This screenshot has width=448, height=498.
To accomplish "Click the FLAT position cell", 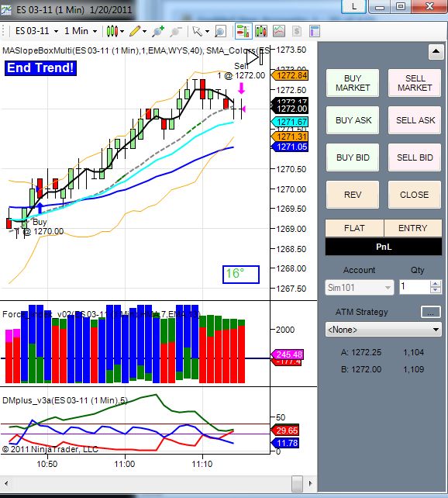I will (x=354, y=228).
